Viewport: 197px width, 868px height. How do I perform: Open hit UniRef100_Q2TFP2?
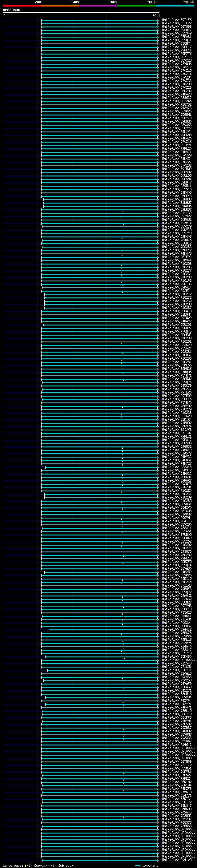[177, 23]
